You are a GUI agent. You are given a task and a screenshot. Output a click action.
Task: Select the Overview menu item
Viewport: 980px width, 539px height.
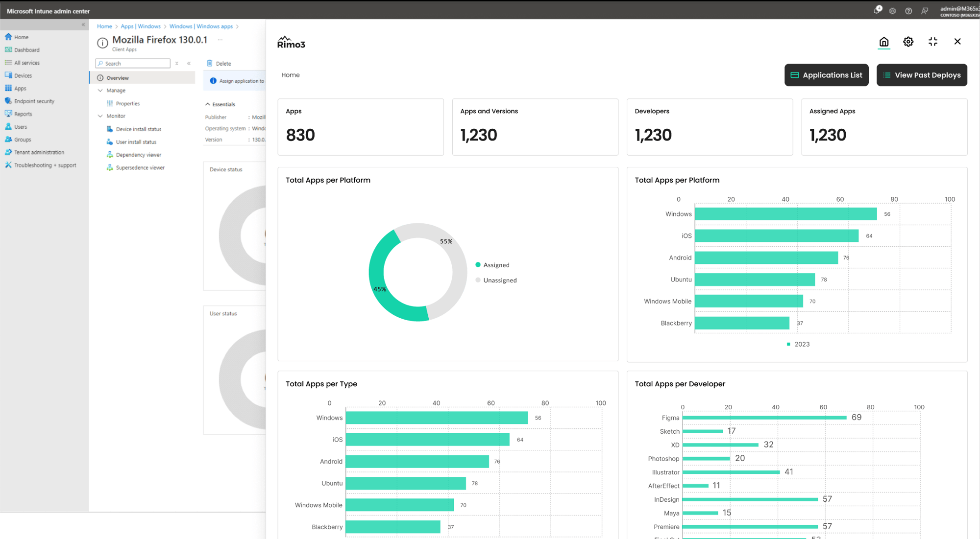[x=142, y=78]
